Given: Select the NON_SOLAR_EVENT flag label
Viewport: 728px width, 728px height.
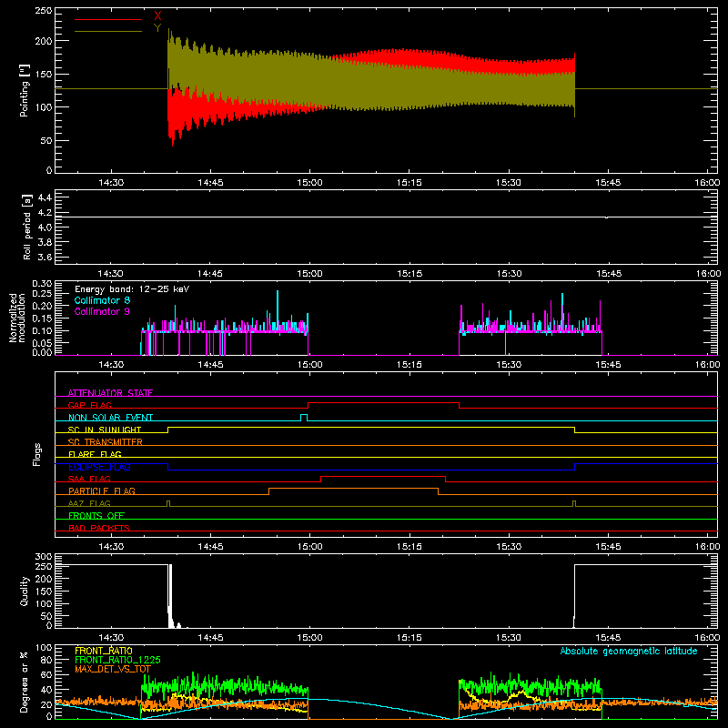Looking at the screenshot, I should [x=110, y=418].
